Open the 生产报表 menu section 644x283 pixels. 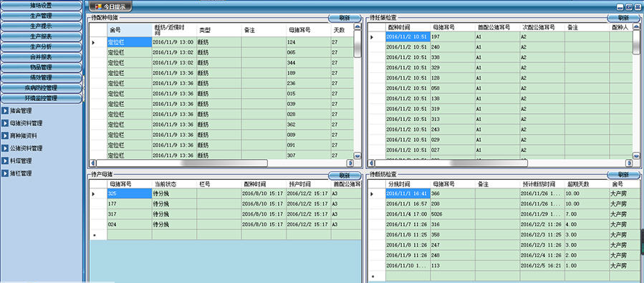tap(41, 37)
